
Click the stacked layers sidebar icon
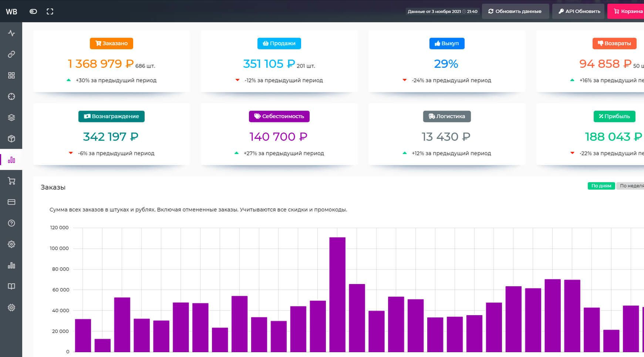click(x=11, y=118)
